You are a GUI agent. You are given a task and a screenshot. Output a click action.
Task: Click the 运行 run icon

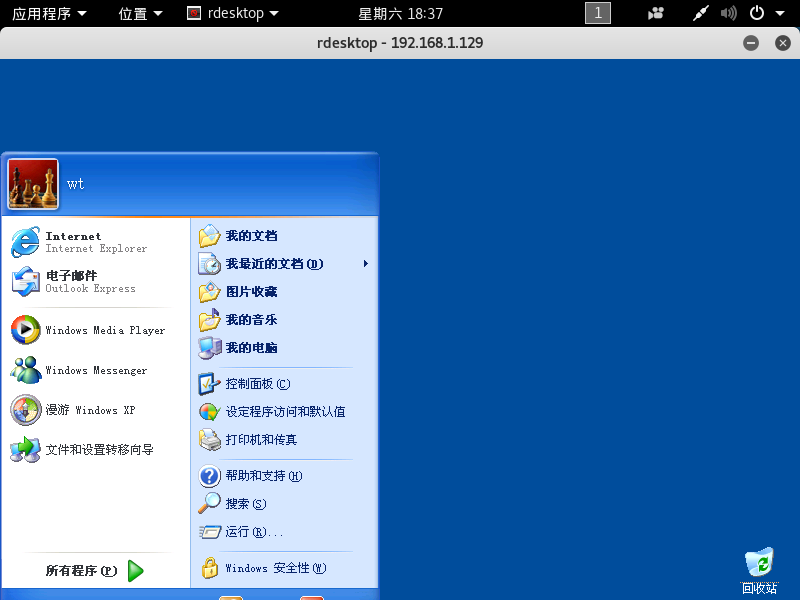pos(209,532)
